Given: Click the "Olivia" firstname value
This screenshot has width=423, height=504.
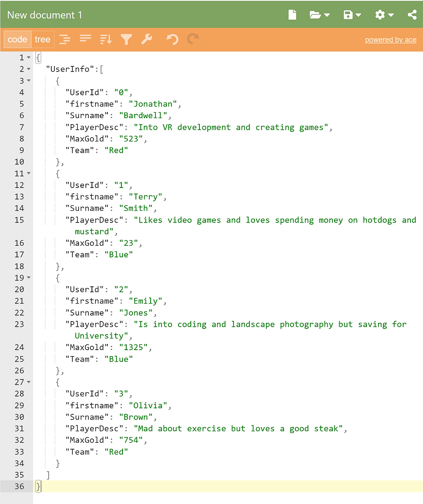Looking at the screenshot, I should (148, 406).
